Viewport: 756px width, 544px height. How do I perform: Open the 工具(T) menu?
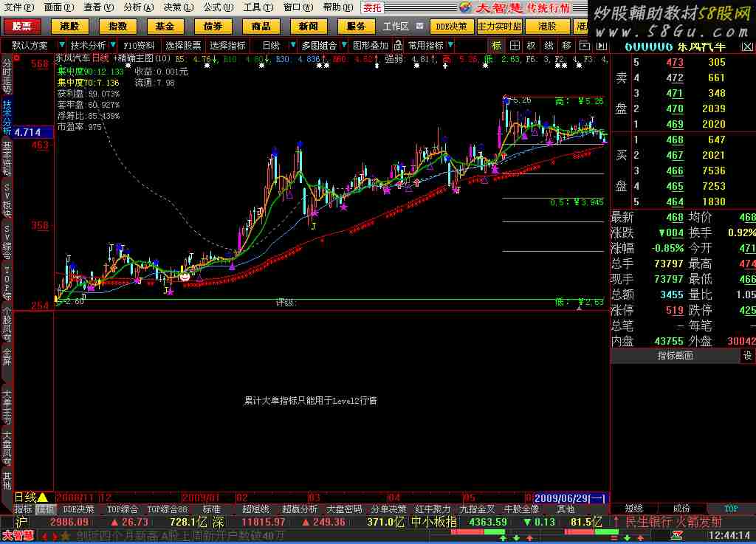(x=258, y=7)
